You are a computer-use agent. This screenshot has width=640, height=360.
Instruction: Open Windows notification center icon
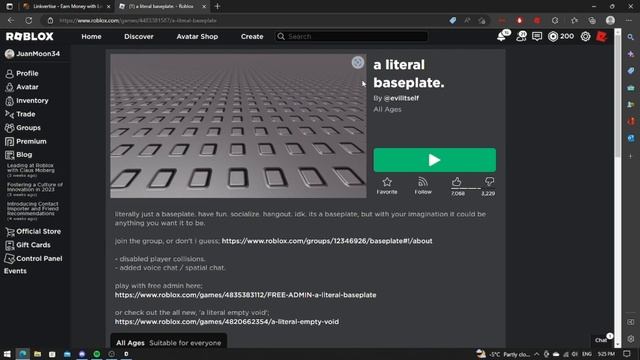pyautogui.click(x=627, y=354)
